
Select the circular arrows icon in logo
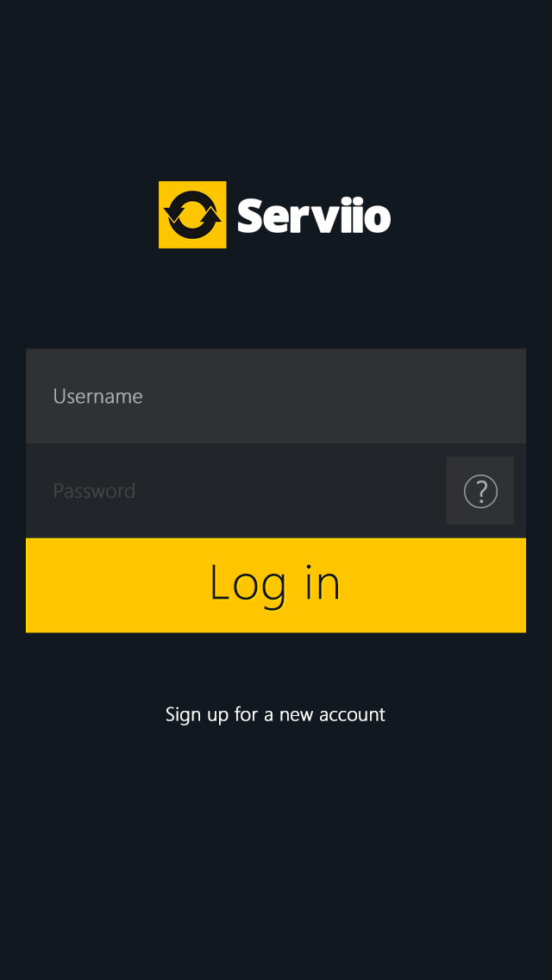click(x=192, y=214)
